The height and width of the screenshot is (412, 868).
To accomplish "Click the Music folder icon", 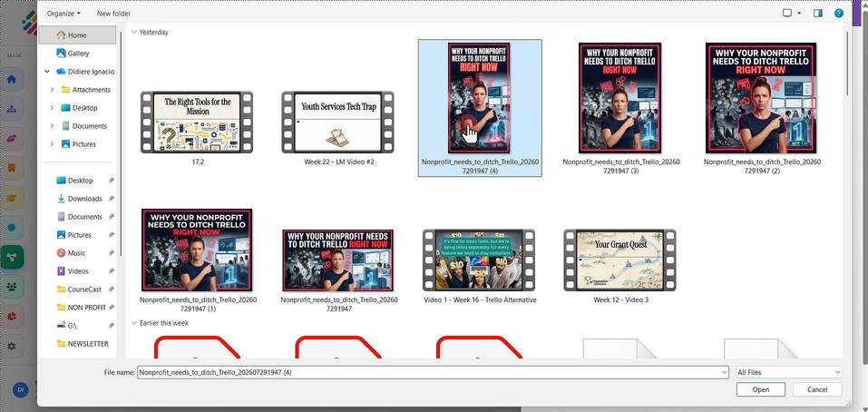I will click(61, 253).
